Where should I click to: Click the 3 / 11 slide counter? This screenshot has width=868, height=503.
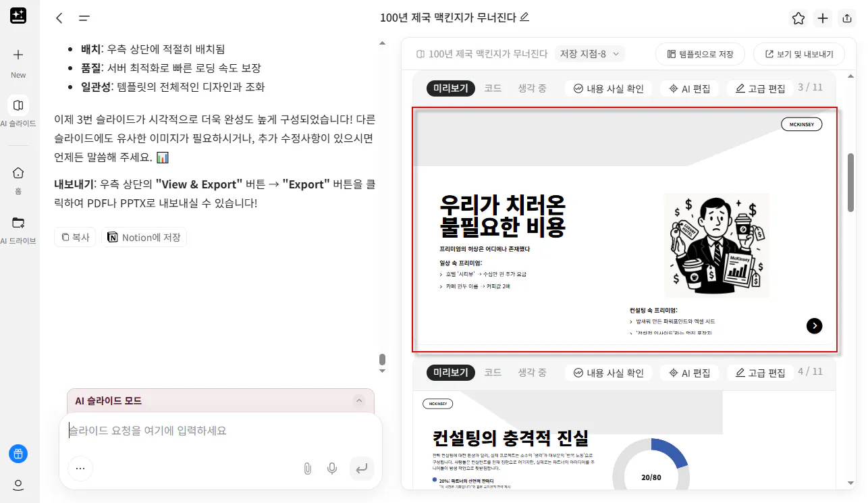[810, 87]
